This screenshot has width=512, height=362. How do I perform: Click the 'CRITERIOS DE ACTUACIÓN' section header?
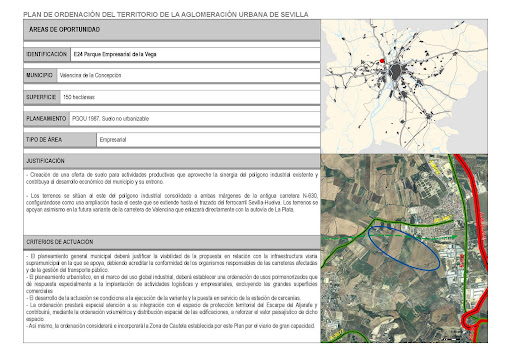(x=172, y=242)
